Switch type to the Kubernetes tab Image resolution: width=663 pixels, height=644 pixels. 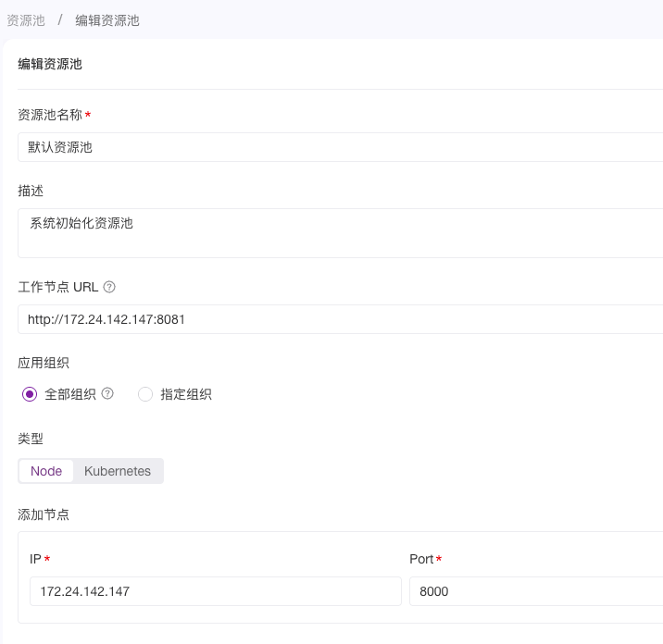[x=118, y=471]
